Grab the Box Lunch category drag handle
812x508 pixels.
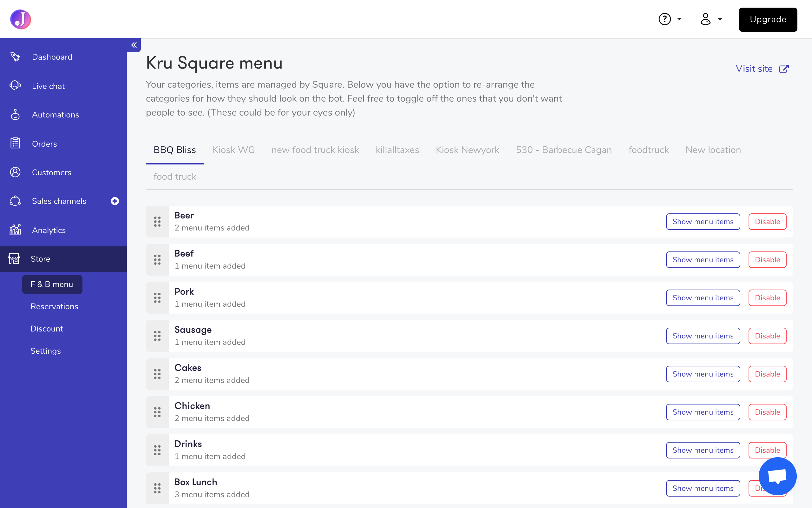click(157, 489)
